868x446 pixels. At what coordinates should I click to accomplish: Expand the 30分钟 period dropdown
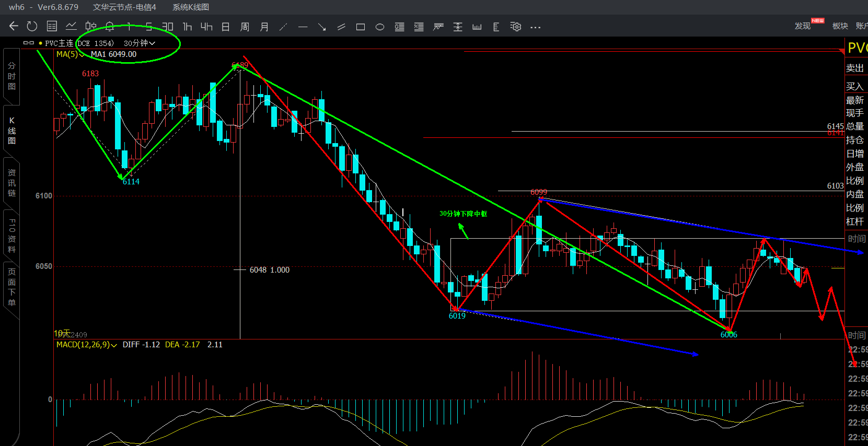pyautogui.click(x=140, y=43)
